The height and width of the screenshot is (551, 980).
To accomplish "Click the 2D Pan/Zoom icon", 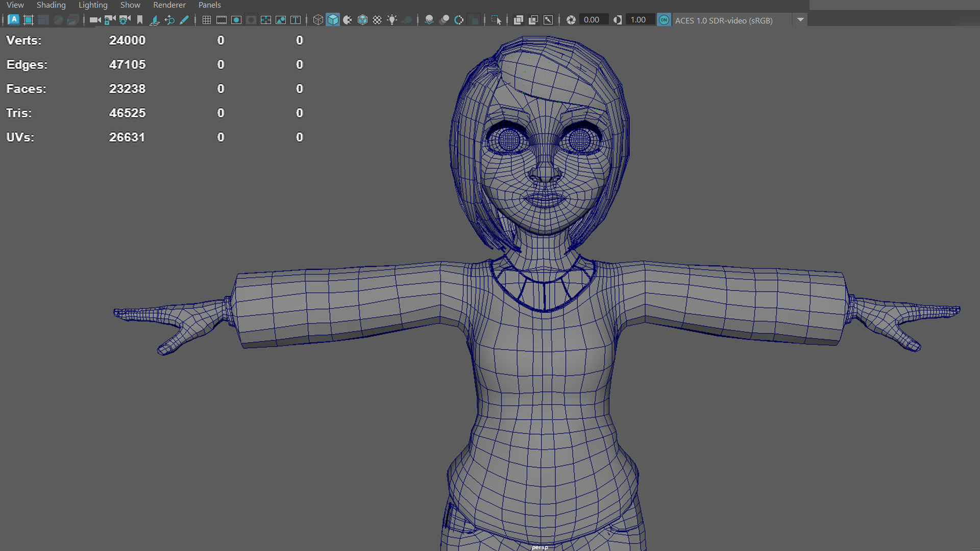I will (x=169, y=20).
